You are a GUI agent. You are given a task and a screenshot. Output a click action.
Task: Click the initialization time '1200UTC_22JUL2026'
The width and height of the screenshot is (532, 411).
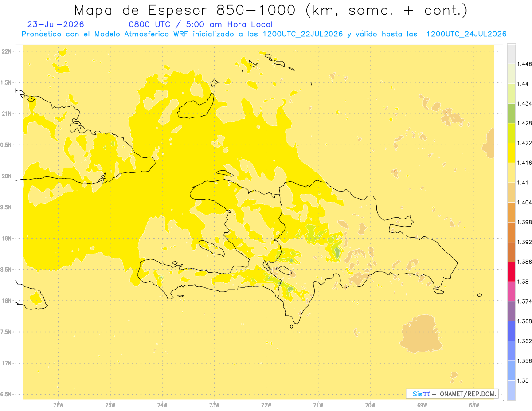(x=303, y=34)
